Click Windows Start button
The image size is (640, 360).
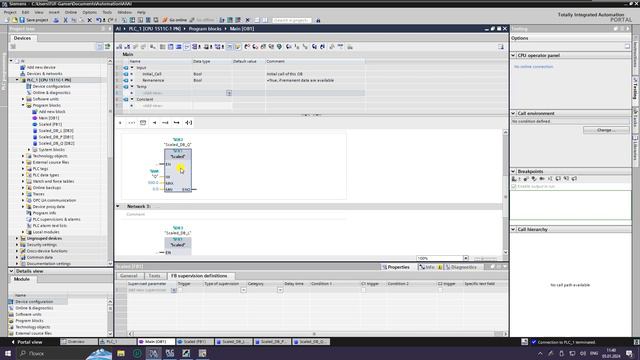click(8, 353)
